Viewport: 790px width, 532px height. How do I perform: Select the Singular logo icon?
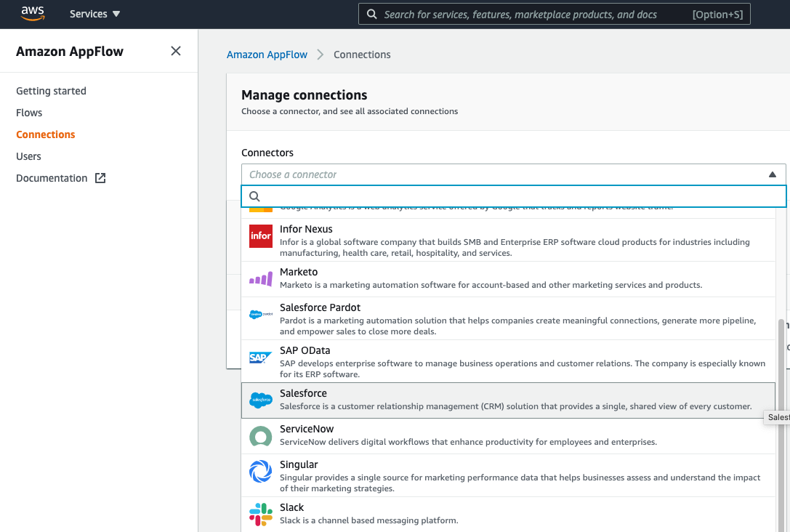[261, 472]
